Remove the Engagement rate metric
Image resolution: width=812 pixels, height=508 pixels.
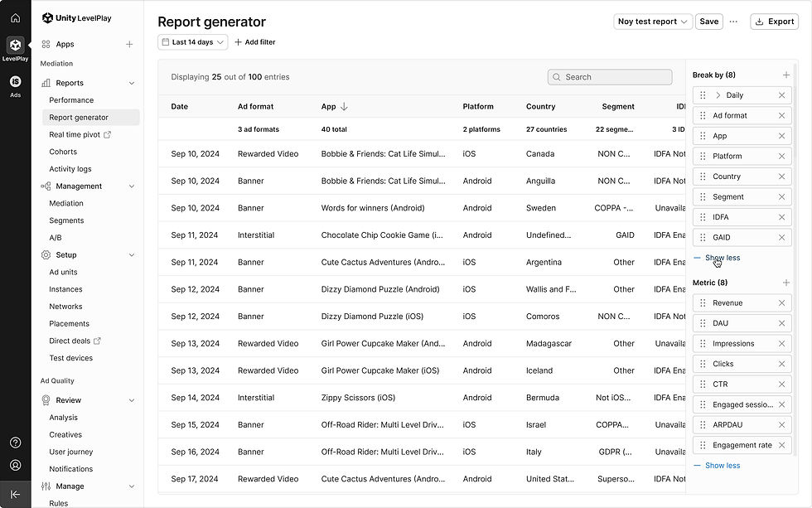click(782, 445)
